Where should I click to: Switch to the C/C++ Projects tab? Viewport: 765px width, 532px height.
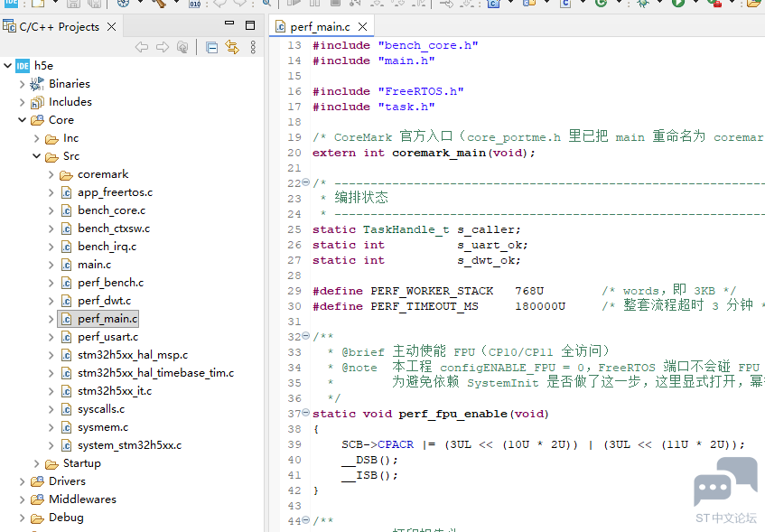(x=59, y=26)
